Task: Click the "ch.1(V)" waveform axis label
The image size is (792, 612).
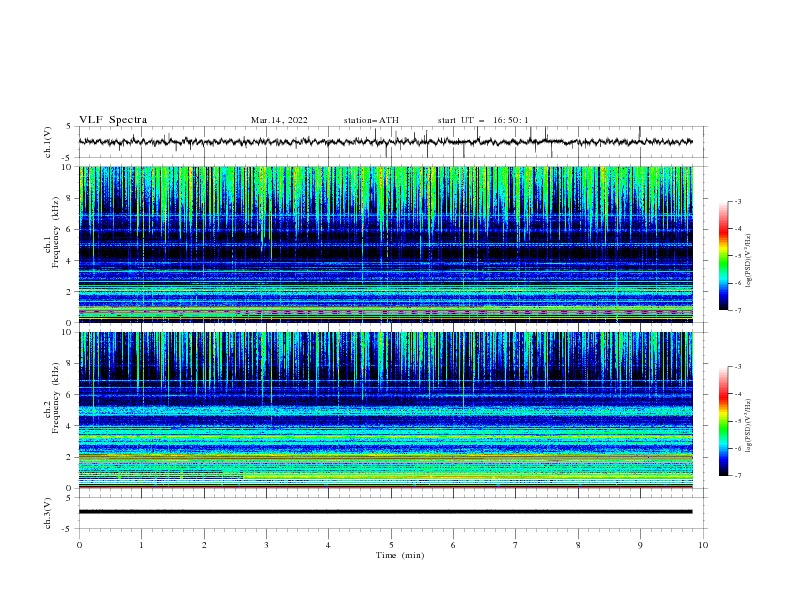Action: (48, 142)
